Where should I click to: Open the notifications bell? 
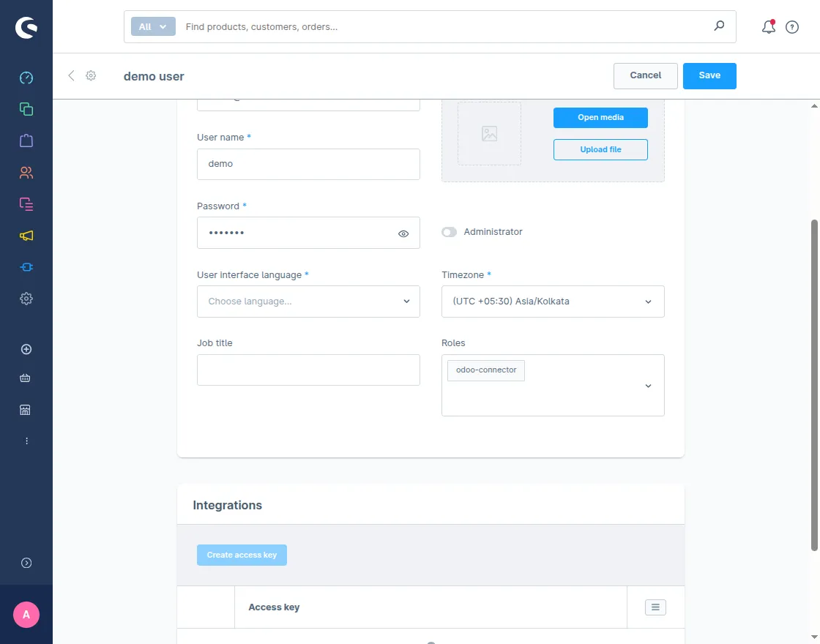(768, 26)
